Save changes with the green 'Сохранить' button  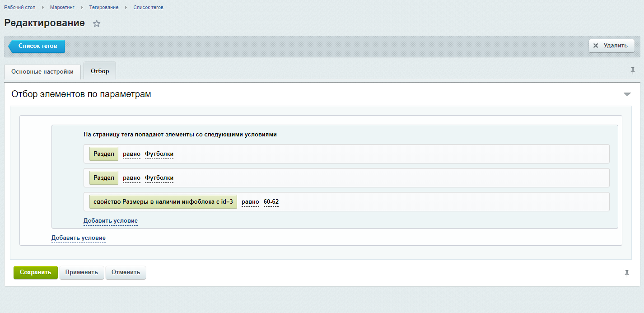(36, 273)
